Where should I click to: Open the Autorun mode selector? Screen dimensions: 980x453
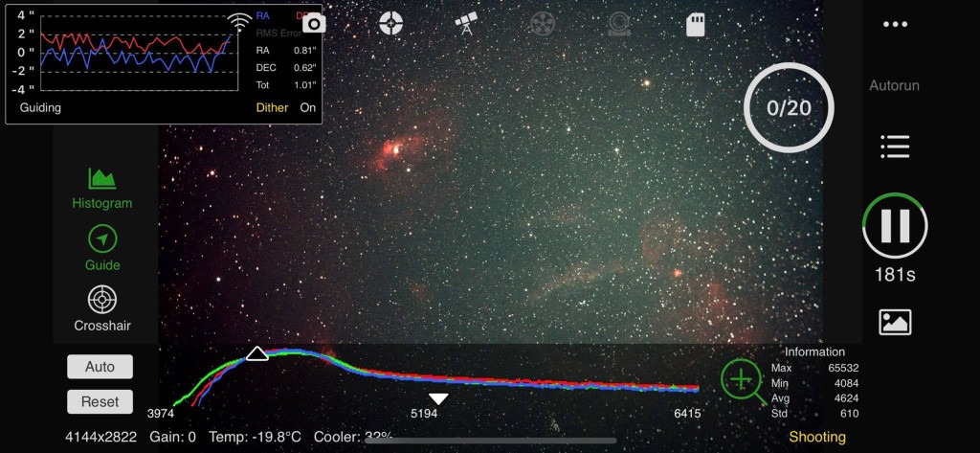[894, 85]
